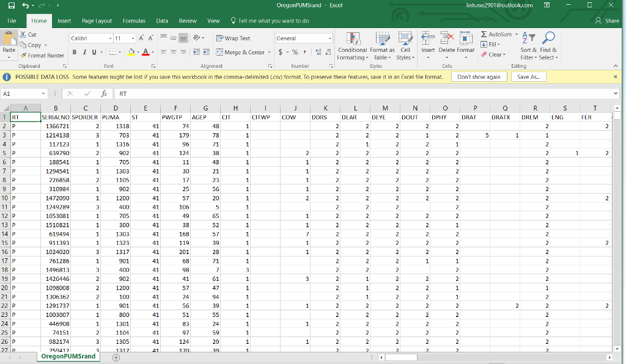This screenshot has height=364, width=626.
Task: Select the Format Painter tool
Action: (x=42, y=56)
